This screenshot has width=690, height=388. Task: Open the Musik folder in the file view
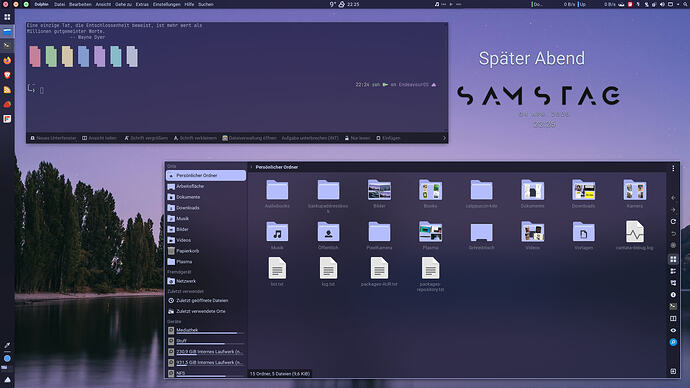pos(277,236)
